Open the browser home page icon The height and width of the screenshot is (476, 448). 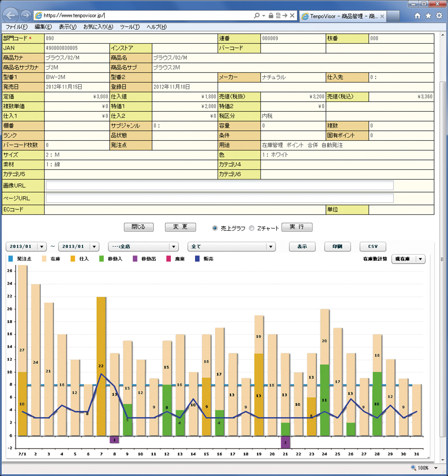point(417,16)
